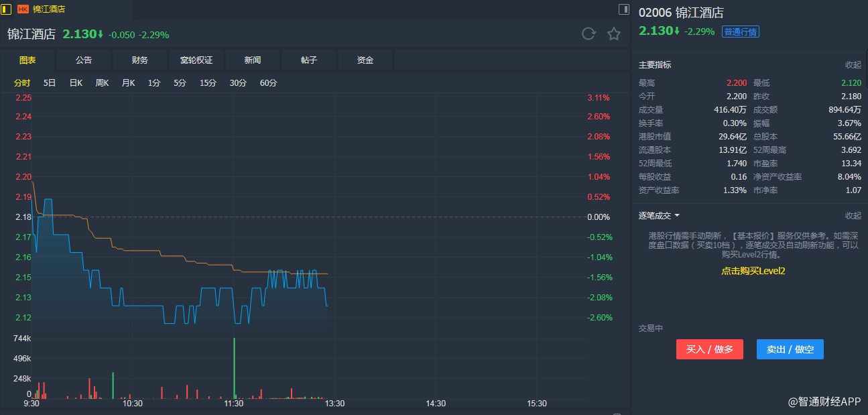This screenshot has width=868, height=415.
Task: Click the 卖出 / 做空 button
Action: 790,349
